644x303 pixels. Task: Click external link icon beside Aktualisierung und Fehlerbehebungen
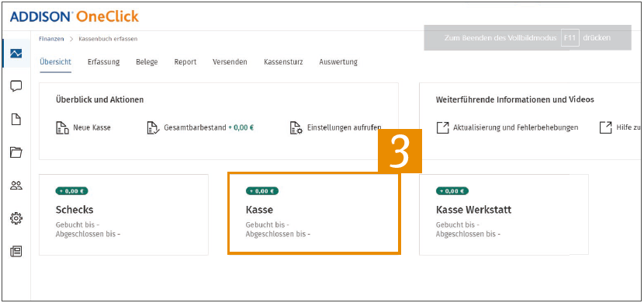[x=443, y=128]
